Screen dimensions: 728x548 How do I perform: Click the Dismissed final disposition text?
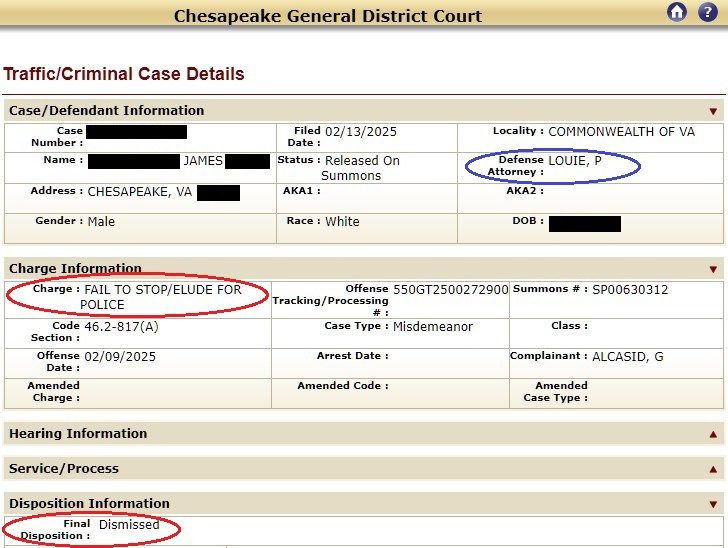129,525
